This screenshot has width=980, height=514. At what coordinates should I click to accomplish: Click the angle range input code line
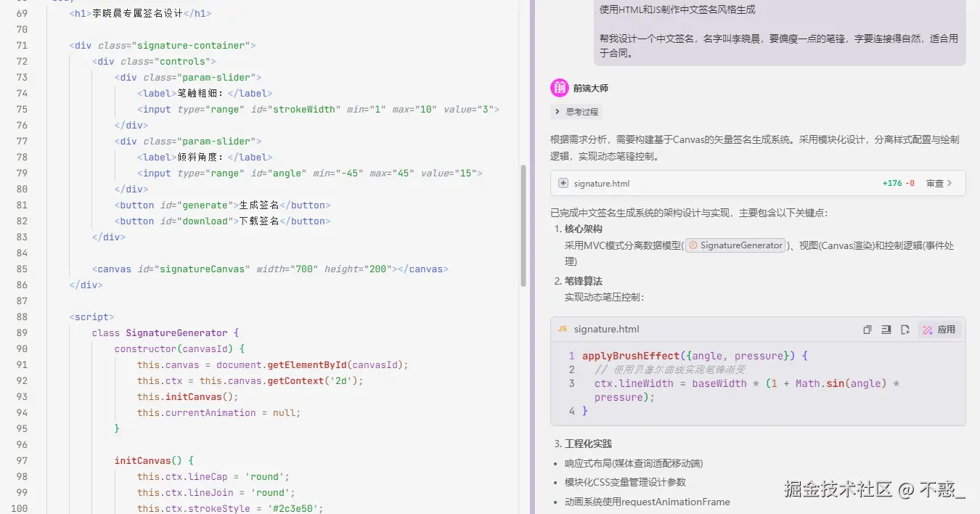tap(310, 173)
